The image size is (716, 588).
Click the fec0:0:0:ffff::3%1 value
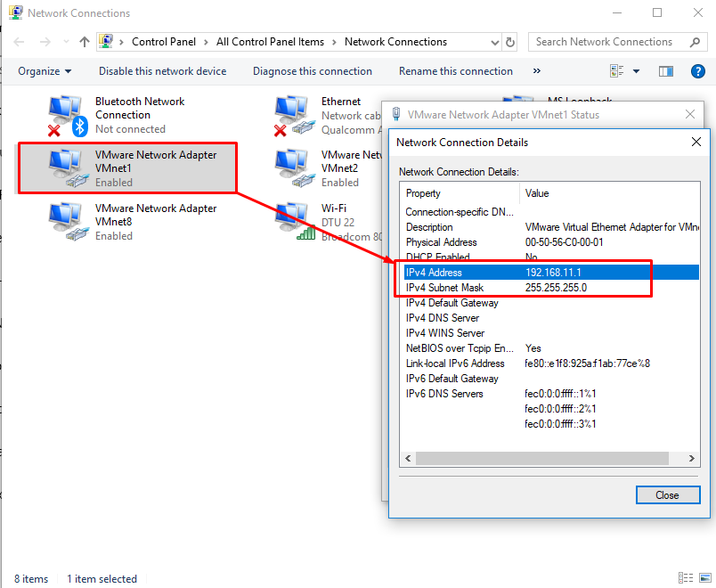coord(560,423)
